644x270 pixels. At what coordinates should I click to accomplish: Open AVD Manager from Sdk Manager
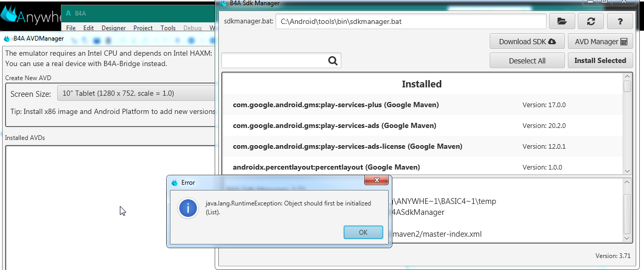pyautogui.click(x=600, y=41)
